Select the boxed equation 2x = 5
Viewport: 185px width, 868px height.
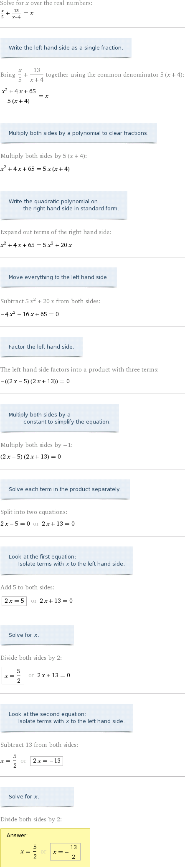14,601
